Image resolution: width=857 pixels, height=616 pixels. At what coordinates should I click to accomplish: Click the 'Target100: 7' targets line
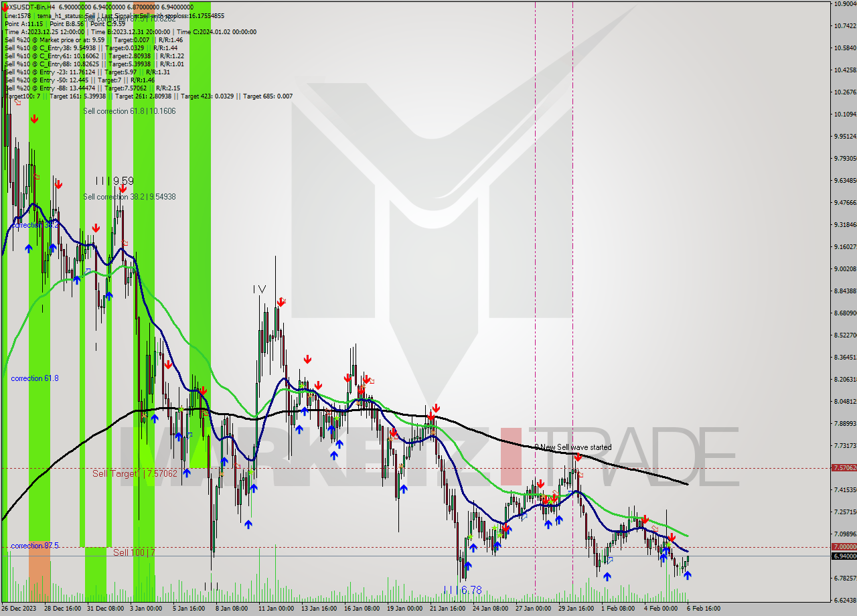coord(148,96)
